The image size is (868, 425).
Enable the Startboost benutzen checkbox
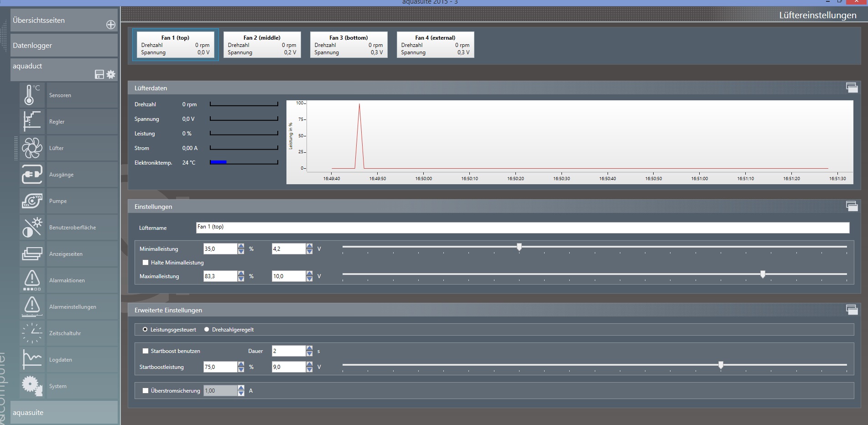146,351
